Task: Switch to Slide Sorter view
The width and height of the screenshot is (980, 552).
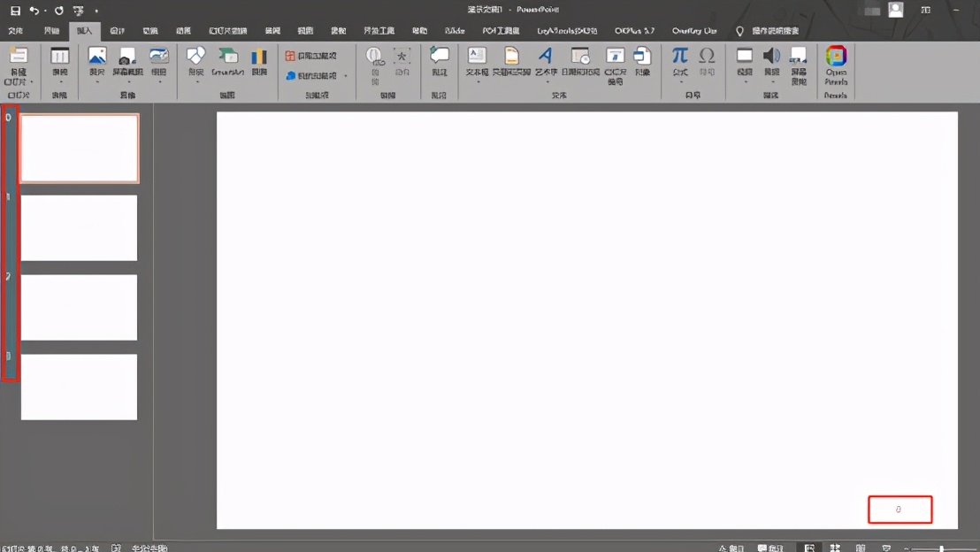Action: pyautogui.click(x=835, y=548)
